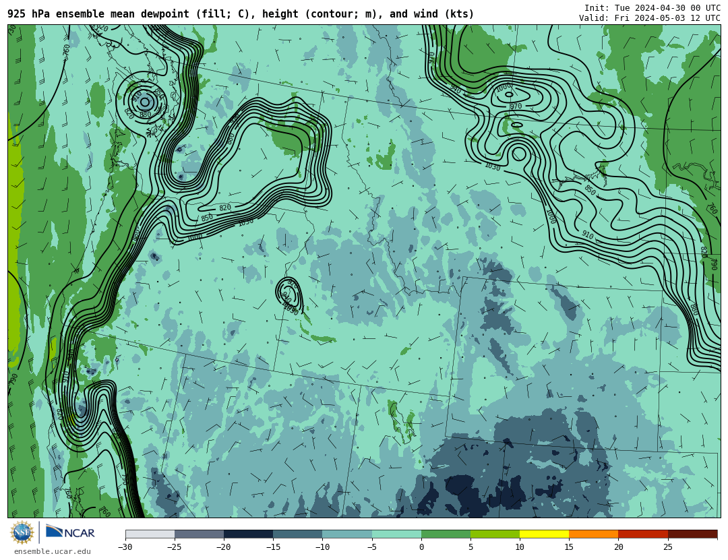
Task: Click the colorbar tick label -15
Action: tap(273, 547)
